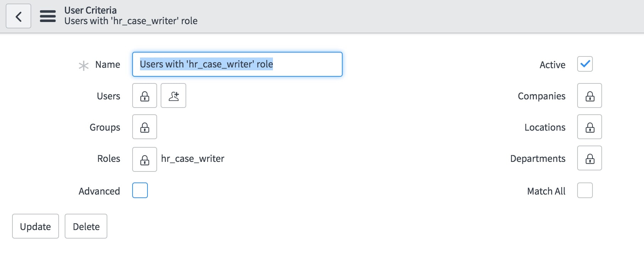Click the add me person icon beside Users
Screen dimensions: 644x262
pos(173,95)
